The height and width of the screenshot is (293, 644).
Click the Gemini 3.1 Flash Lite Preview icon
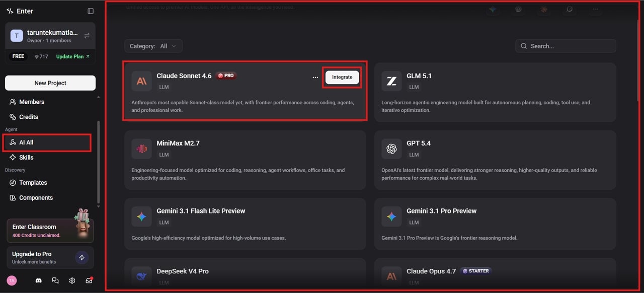(x=141, y=216)
